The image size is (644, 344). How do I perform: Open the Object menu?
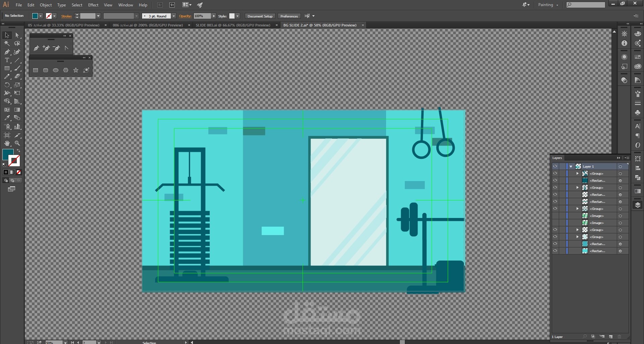[46, 5]
